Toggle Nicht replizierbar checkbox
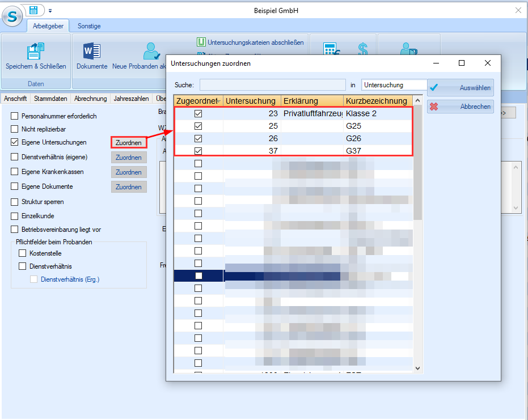528x420 pixels. pos(15,129)
